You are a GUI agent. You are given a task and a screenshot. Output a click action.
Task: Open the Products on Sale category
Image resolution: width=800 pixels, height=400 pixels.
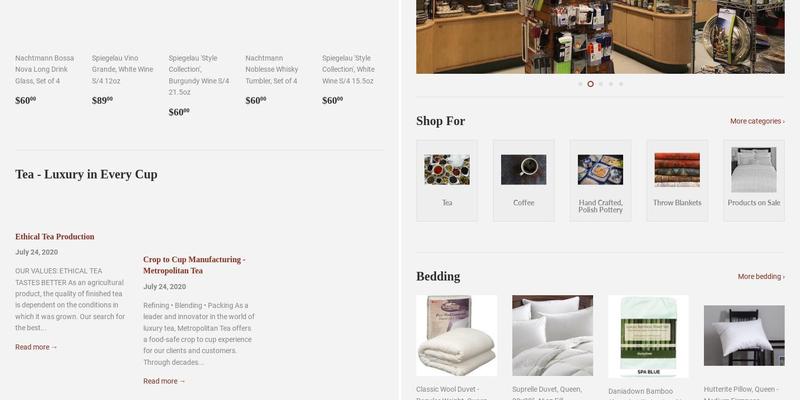(x=754, y=181)
